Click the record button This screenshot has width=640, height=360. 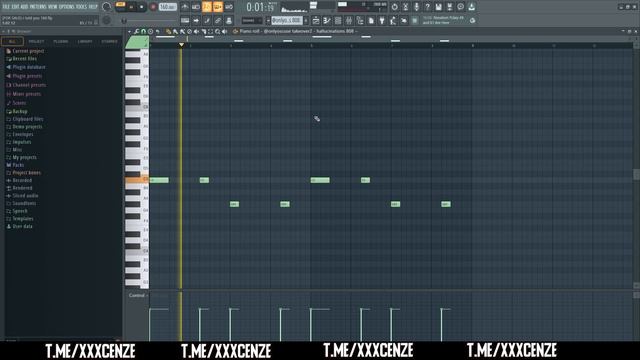pyautogui.click(x=153, y=7)
